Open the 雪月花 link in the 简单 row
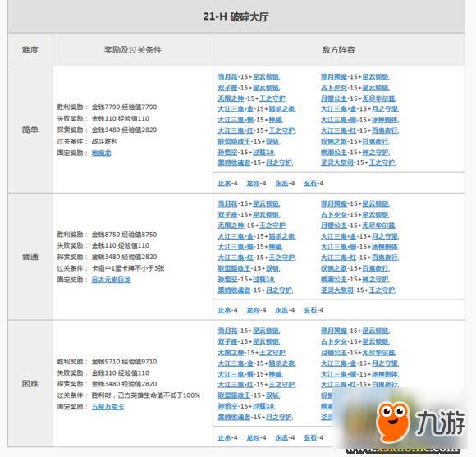This screenshot has height=457, width=476. click(227, 77)
